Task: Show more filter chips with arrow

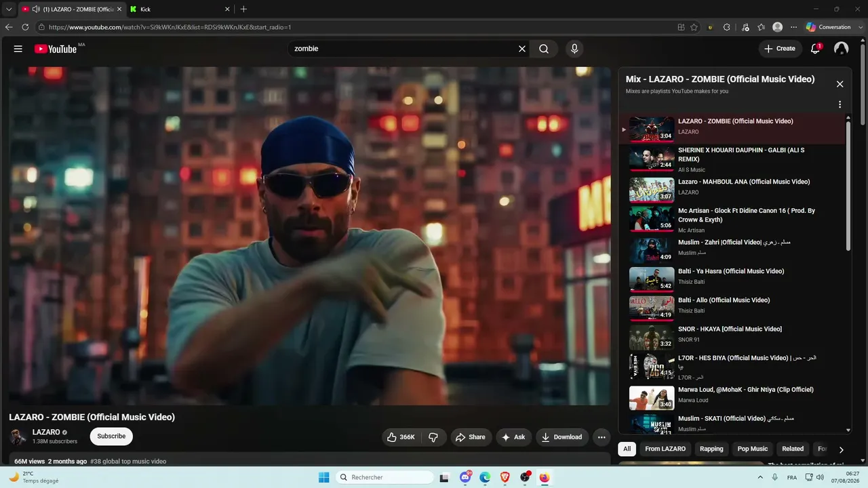Action: [841, 449]
